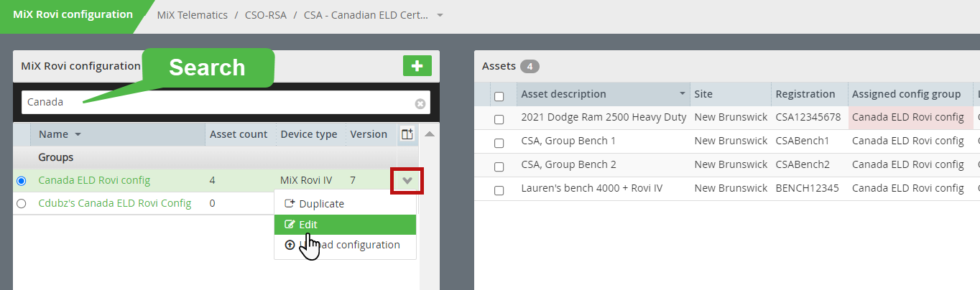Expand the breadcrumb organisation dropdown arrow
This screenshot has width=980, height=290.
pyautogui.click(x=440, y=15)
